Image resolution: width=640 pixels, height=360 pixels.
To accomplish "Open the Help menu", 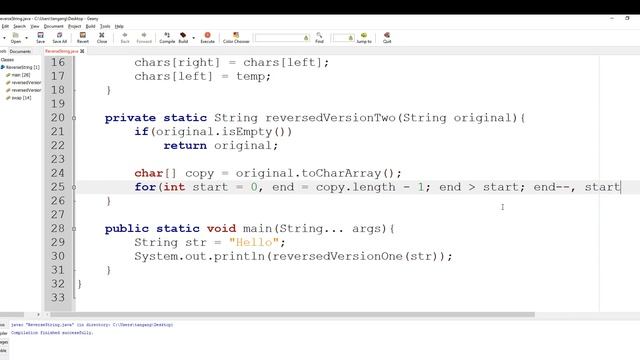I will tap(119, 26).
